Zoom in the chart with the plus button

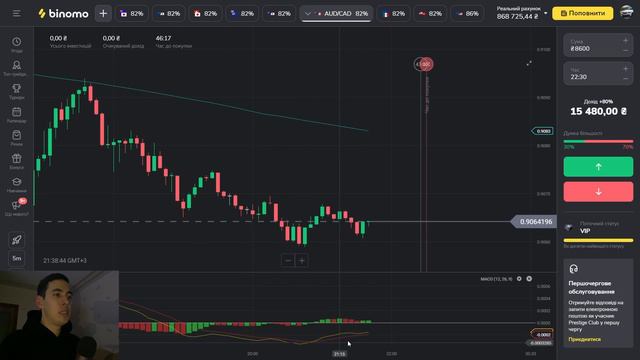pyautogui.click(x=302, y=260)
